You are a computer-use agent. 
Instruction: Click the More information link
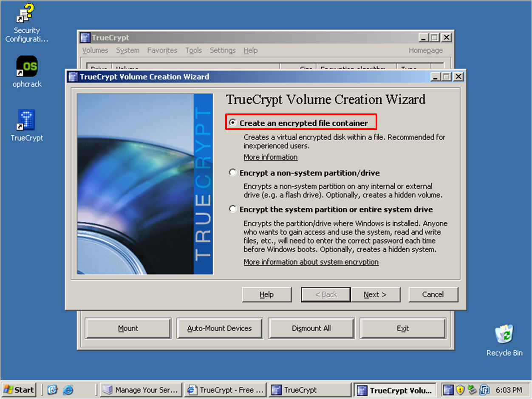pos(271,157)
